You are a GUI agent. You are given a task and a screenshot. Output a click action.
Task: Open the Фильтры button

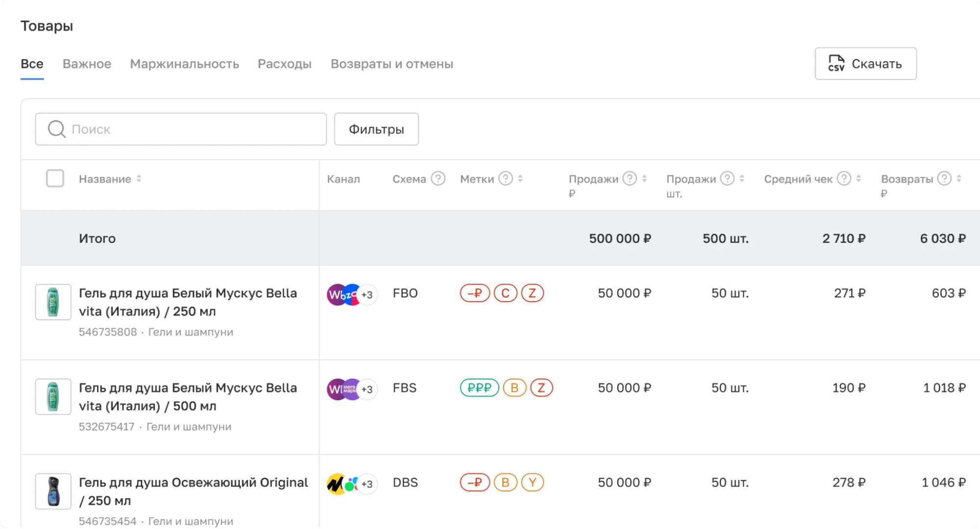(x=376, y=129)
